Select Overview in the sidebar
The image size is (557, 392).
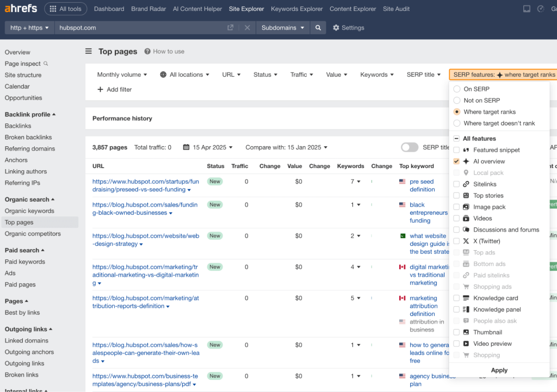click(17, 52)
